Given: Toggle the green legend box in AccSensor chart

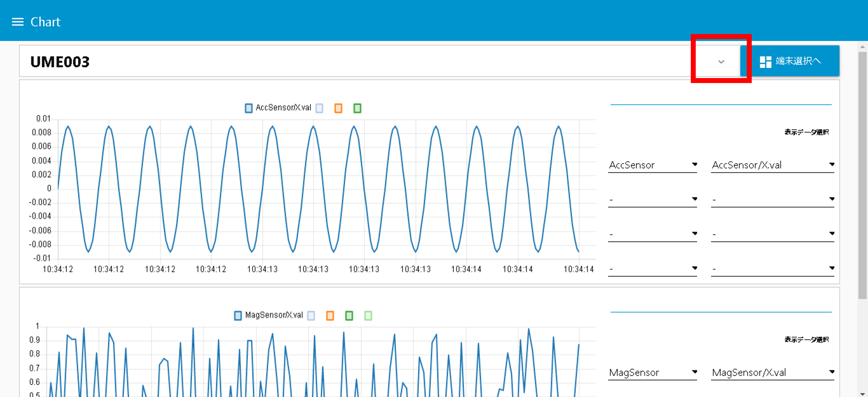Looking at the screenshot, I should 357,108.
